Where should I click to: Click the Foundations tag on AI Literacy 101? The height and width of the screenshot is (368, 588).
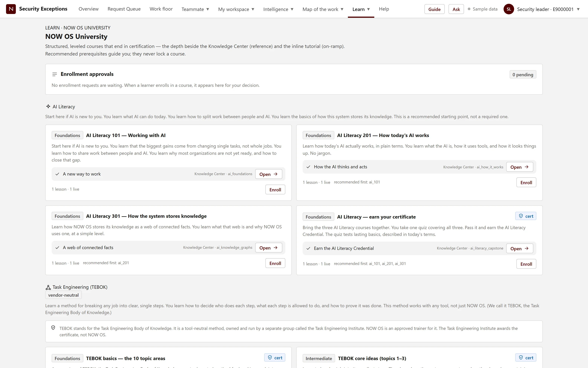click(67, 135)
